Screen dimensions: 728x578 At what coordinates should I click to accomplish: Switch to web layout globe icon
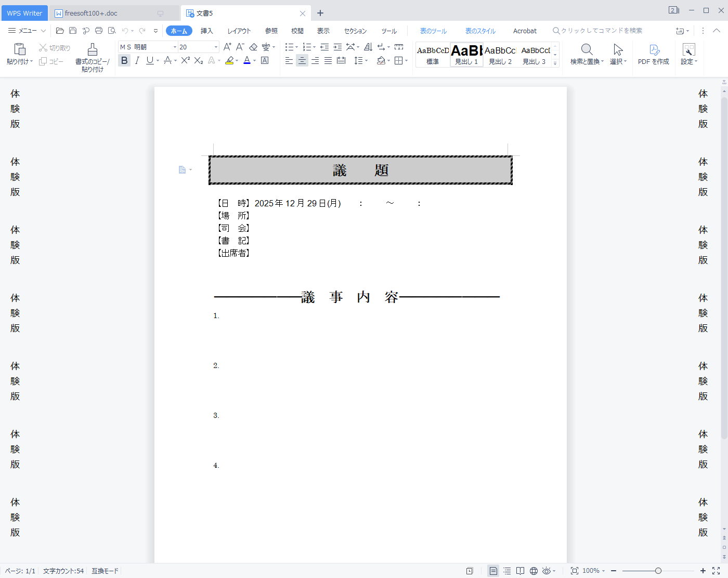click(x=534, y=571)
